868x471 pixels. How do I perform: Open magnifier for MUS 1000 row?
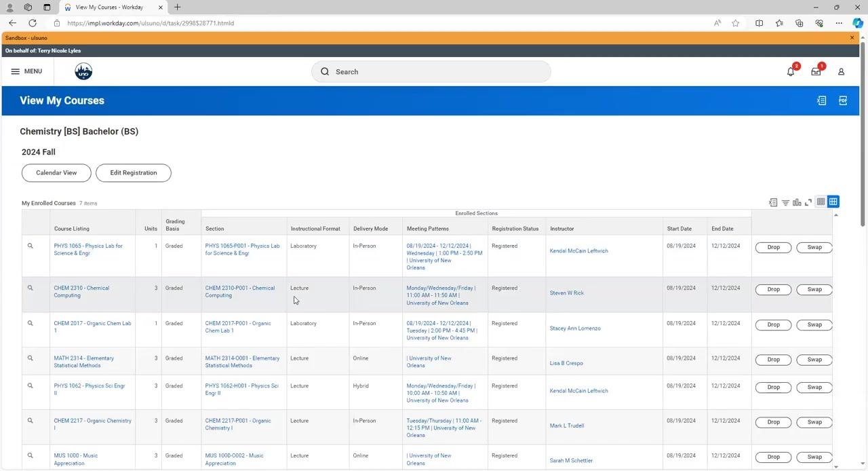pos(30,455)
